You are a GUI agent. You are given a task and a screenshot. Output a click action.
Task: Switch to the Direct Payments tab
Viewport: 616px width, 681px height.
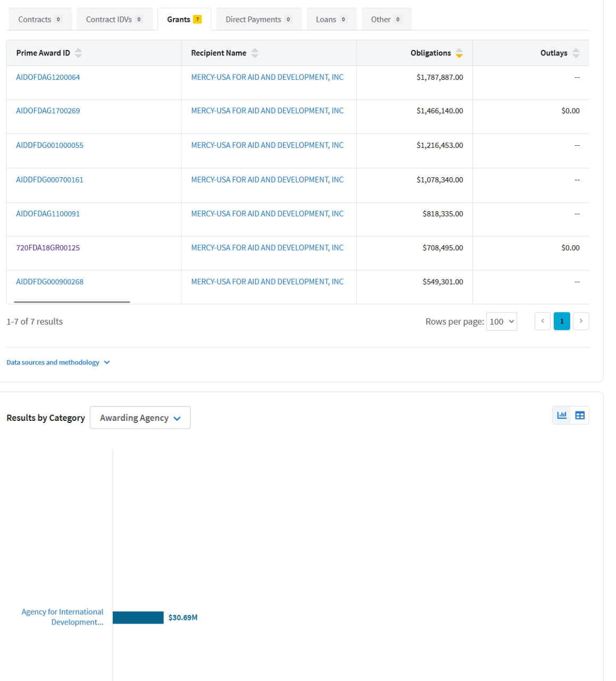point(259,19)
